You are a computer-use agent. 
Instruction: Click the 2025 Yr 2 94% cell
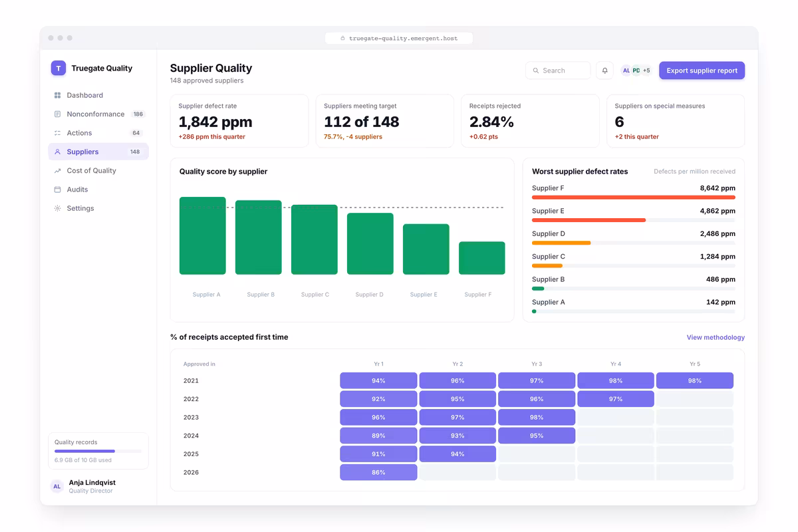coord(458,454)
